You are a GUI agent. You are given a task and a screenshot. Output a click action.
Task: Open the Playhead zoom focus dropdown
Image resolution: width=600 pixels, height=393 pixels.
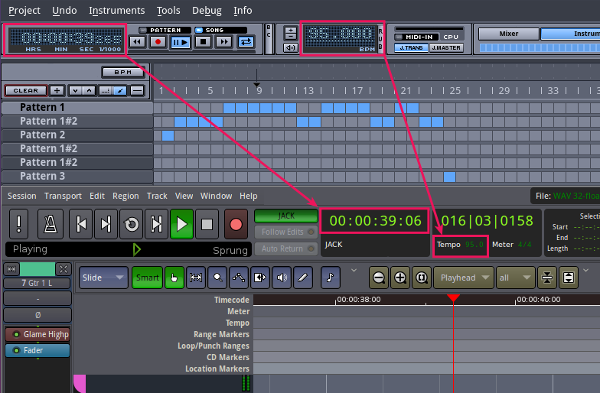pyautogui.click(x=463, y=277)
